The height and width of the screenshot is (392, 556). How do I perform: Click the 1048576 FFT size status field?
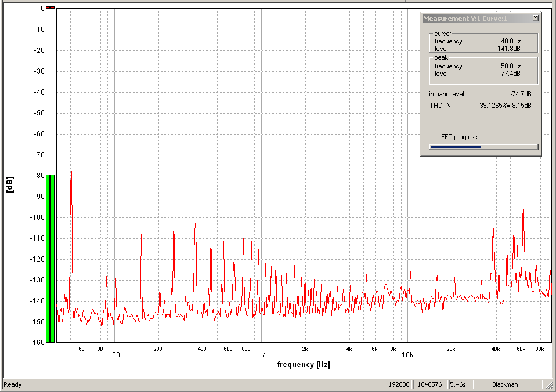pyautogui.click(x=428, y=384)
